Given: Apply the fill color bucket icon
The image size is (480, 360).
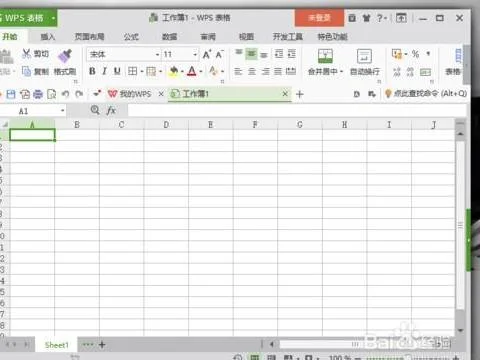Looking at the screenshot, I should (x=173, y=71).
